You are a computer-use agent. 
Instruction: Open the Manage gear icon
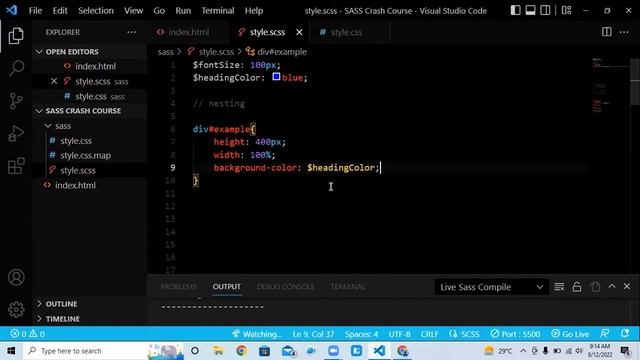(16, 309)
